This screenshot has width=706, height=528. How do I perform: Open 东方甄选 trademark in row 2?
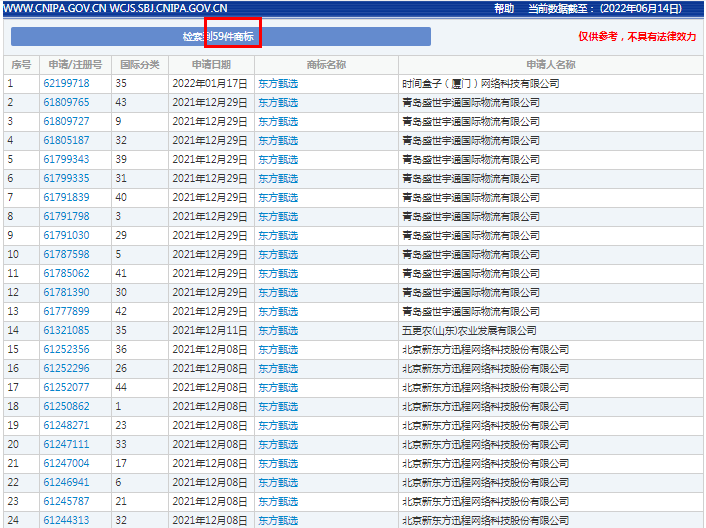(278, 102)
